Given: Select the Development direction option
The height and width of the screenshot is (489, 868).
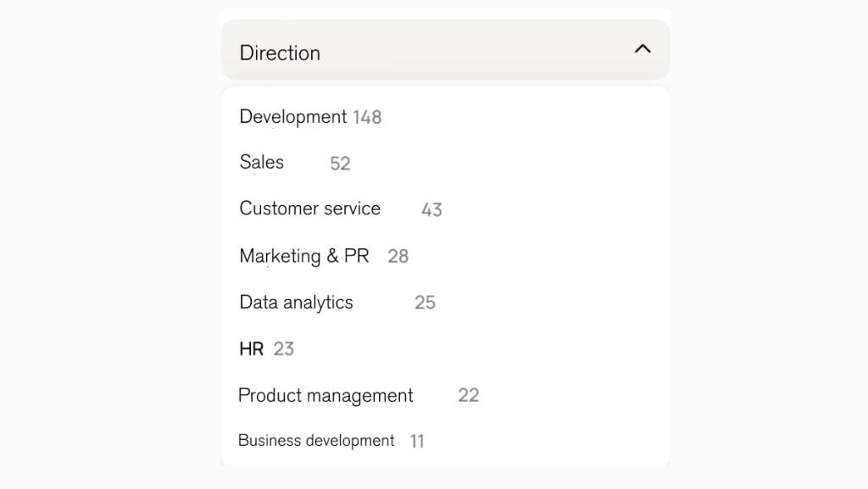Looking at the screenshot, I should click(x=292, y=117).
